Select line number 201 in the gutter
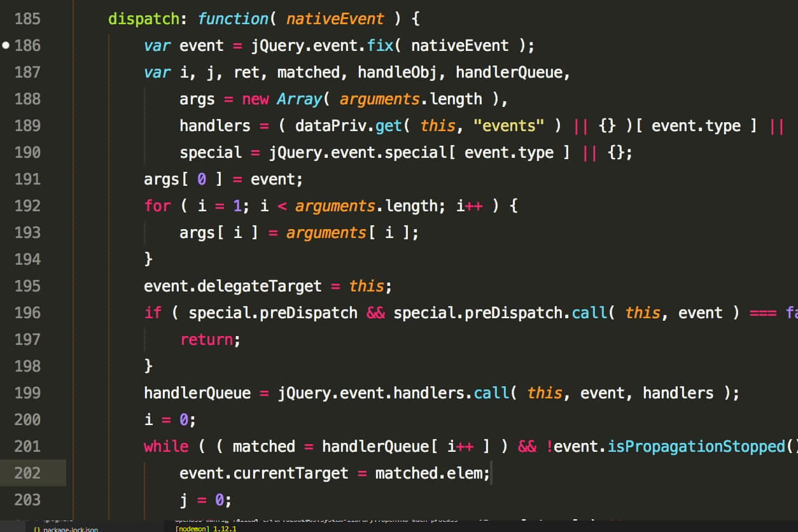The image size is (798, 532). click(x=27, y=446)
